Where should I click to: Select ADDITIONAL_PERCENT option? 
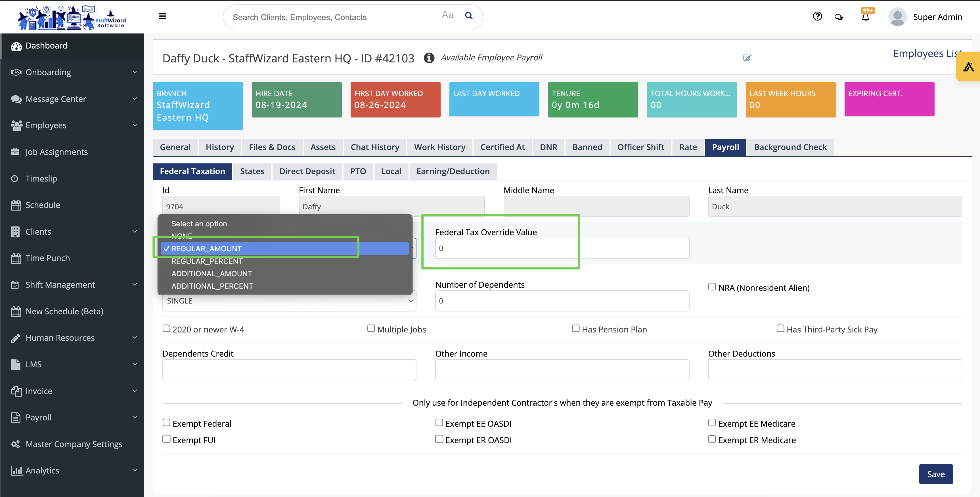285,286
